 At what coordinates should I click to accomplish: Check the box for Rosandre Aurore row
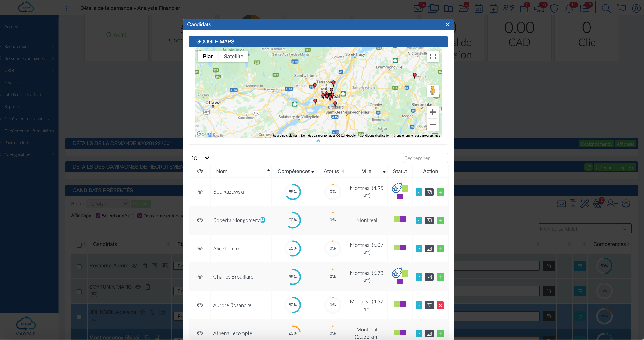[79, 267]
